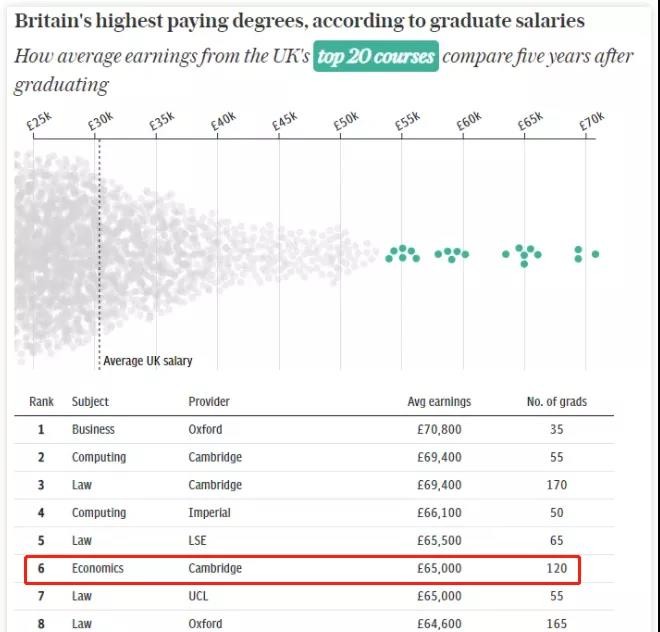Select the Law UCL row
This screenshot has width=660, height=632.
tap(314, 596)
